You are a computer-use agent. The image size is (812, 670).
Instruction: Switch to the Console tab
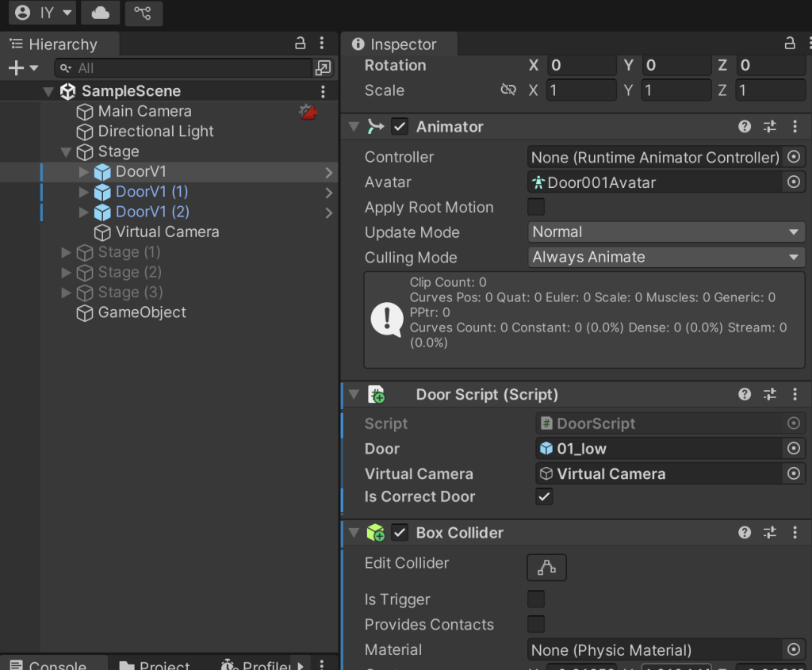[55, 664]
